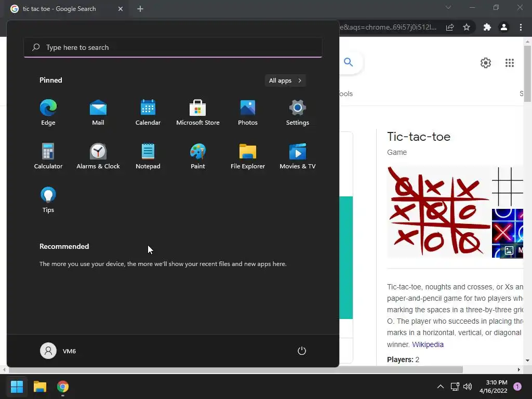
Task: Open network status in system tray
Action: point(455,387)
